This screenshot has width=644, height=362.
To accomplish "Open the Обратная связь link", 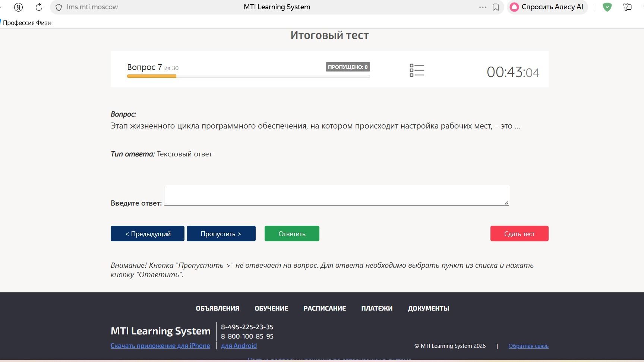I will (x=528, y=346).
